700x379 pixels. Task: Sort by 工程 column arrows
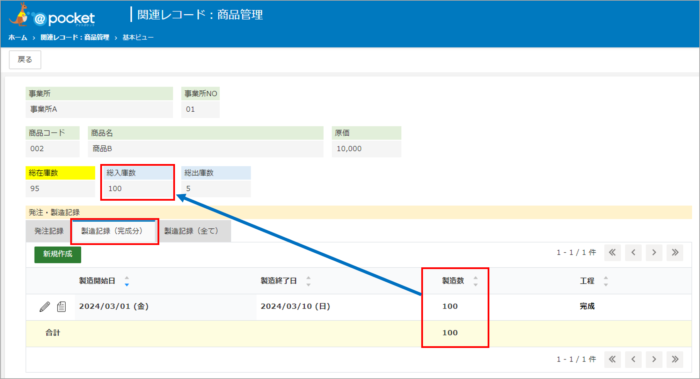[x=606, y=281]
